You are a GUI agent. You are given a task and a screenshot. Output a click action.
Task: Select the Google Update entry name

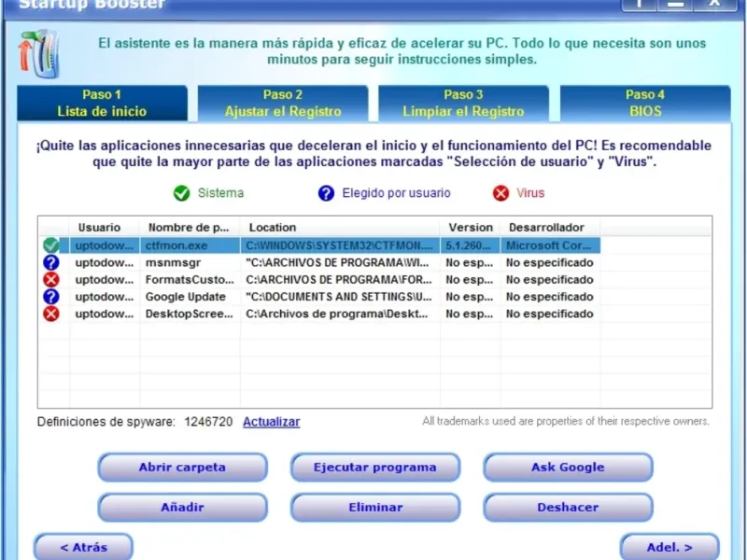pyautogui.click(x=185, y=297)
